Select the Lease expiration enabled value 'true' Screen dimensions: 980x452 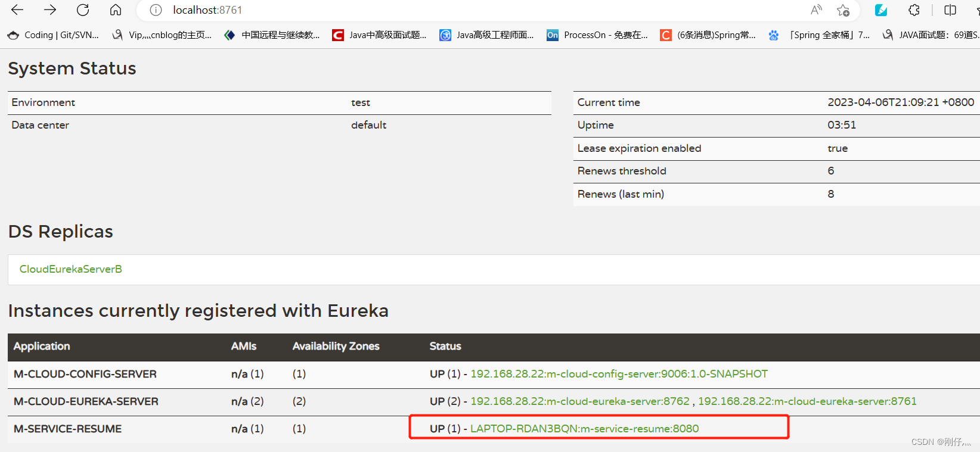pyautogui.click(x=838, y=148)
